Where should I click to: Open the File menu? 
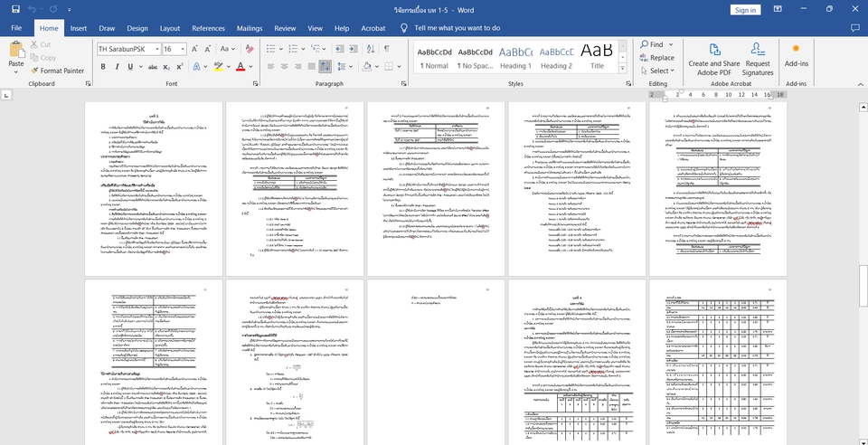click(x=16, y=28)
